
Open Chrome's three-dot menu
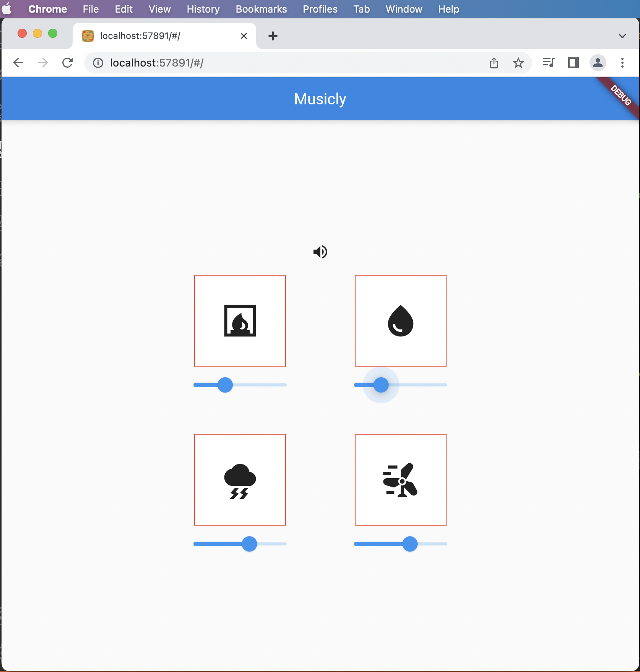tap(622, 63)
